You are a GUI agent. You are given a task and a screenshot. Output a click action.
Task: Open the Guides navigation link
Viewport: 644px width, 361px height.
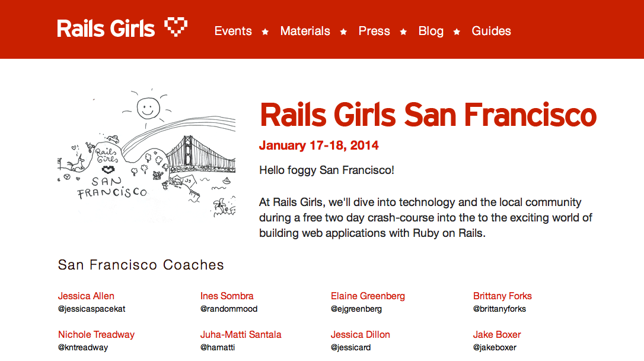[x=491, y=31]
